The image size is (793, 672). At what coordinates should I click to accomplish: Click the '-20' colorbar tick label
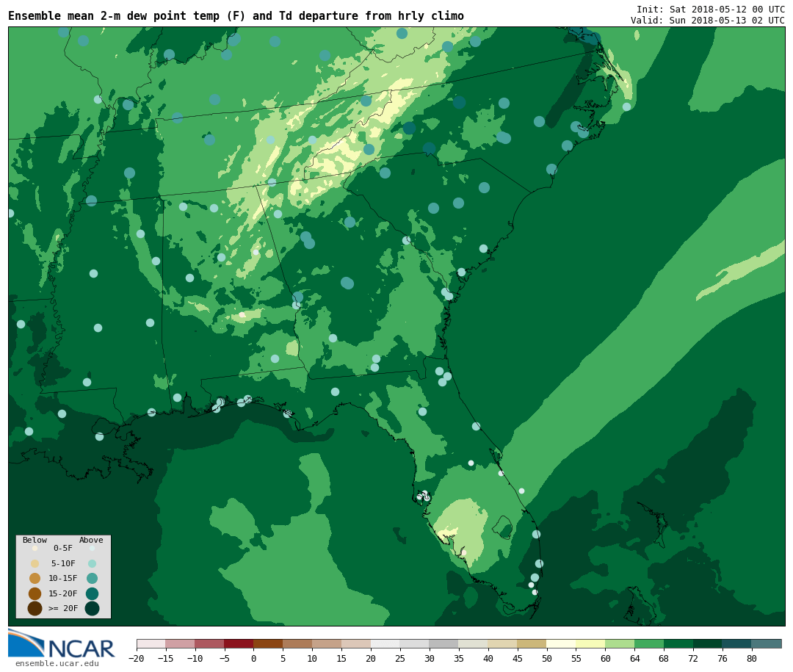(137, 658)
